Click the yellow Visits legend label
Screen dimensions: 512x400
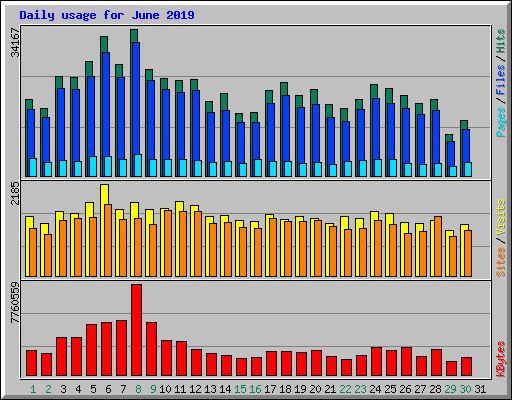click(x=501, y=218)
